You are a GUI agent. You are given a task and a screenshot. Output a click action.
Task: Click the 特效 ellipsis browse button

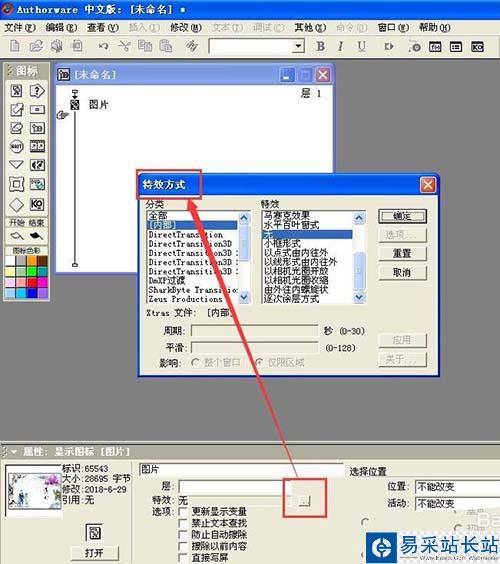click(x=304, y=500)
